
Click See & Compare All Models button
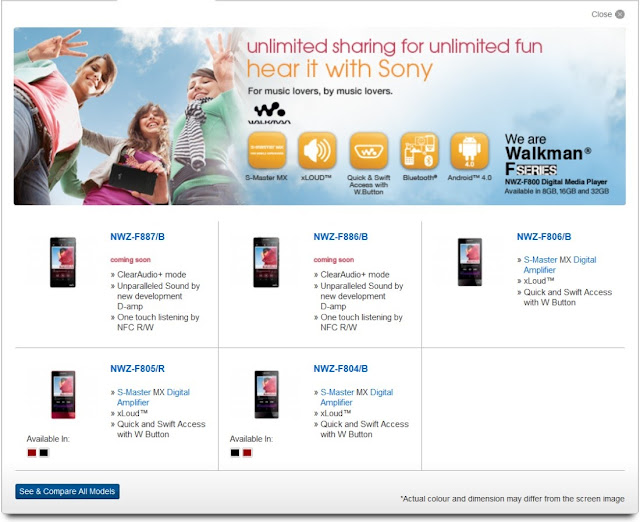[x=67, y=491]
